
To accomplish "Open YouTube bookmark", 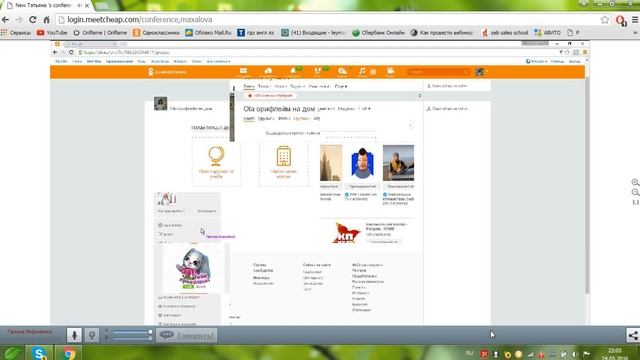I will [52, 33].
